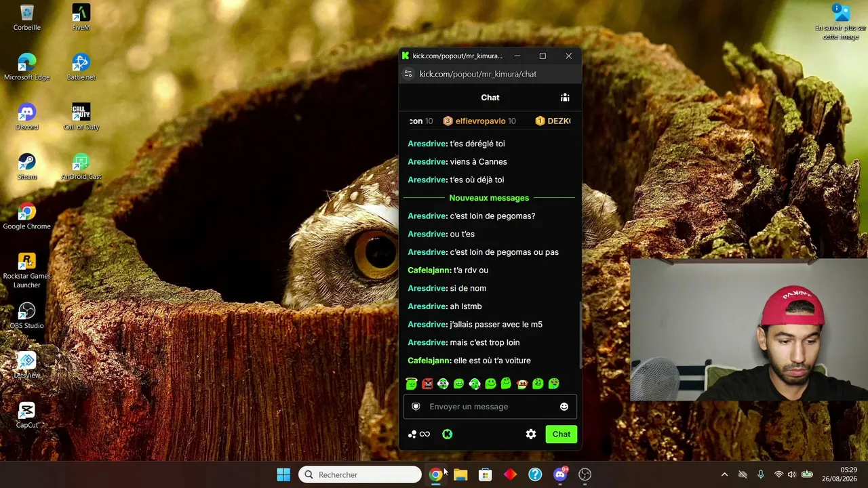Focus the Envoyer un message field

[490, 407]
